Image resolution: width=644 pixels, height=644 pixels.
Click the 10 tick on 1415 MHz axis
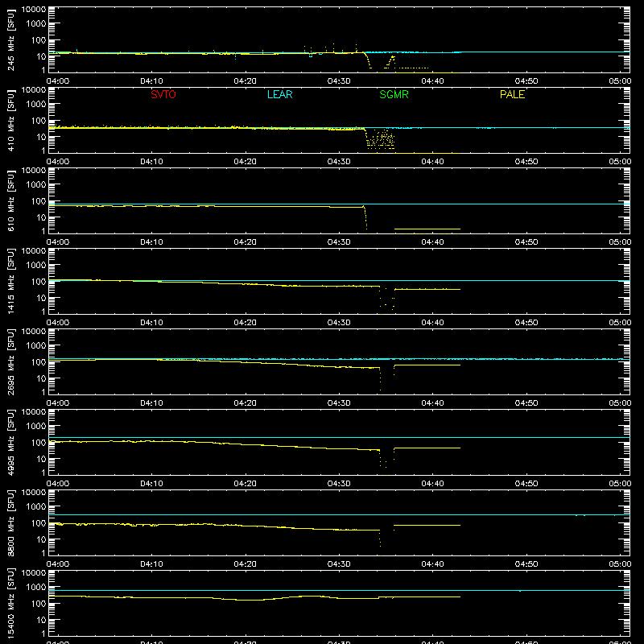tap(41, 298)
